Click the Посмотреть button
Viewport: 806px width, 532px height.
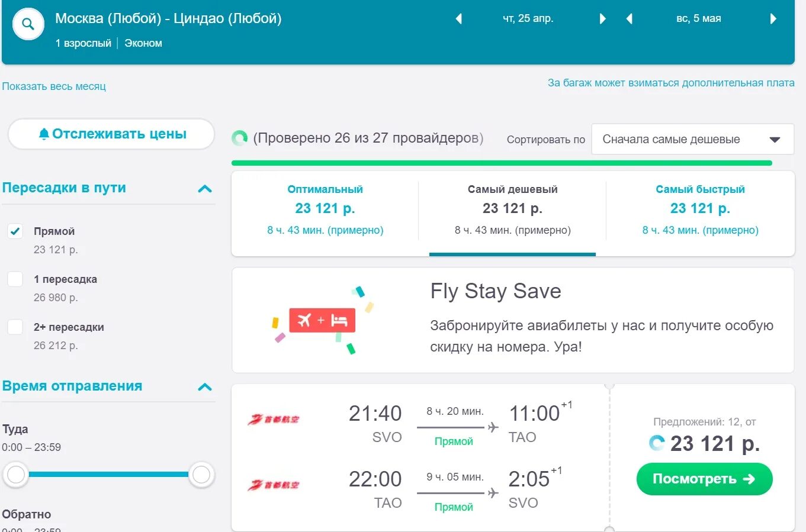click(x=704, y=479)
